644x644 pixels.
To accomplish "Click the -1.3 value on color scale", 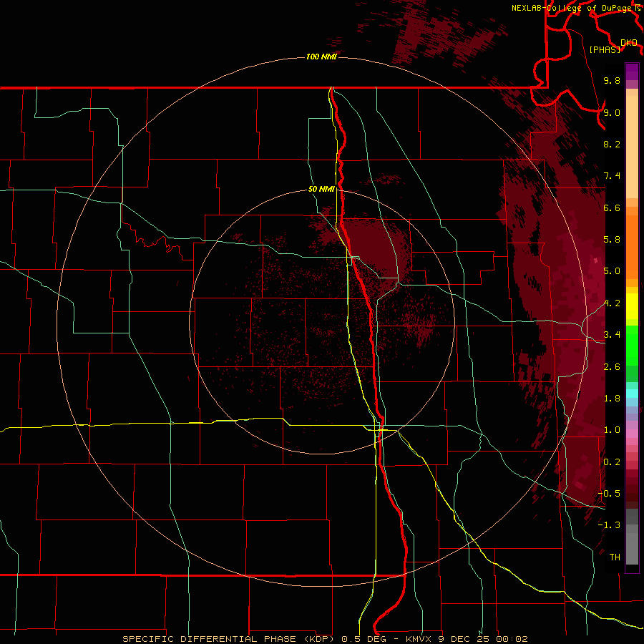I will [x=609, y=525].
